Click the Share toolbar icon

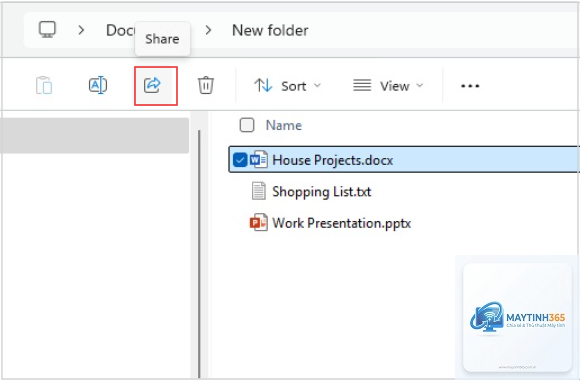pos(152,85)
